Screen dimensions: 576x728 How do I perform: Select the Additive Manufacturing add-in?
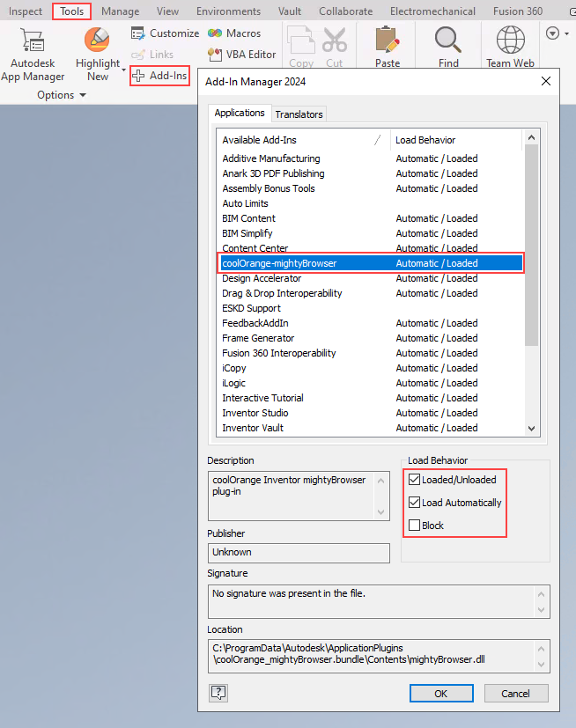[x=370, y=158]
